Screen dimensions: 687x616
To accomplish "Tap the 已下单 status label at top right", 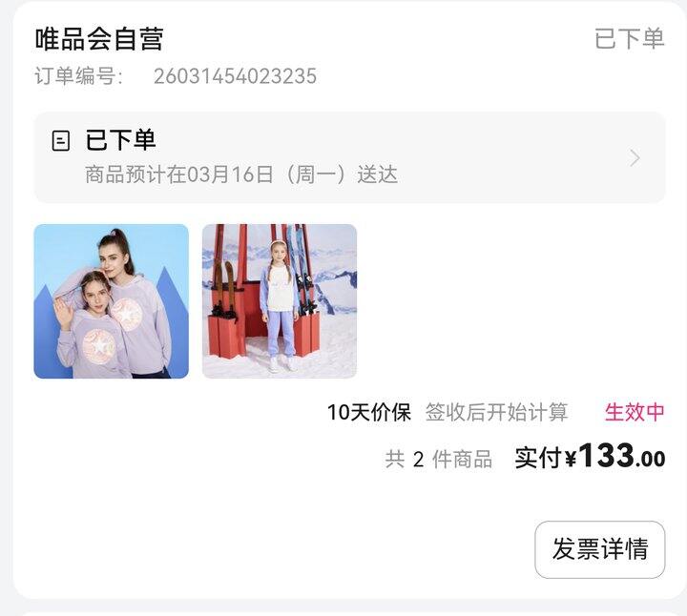I will tap(630, 38).
